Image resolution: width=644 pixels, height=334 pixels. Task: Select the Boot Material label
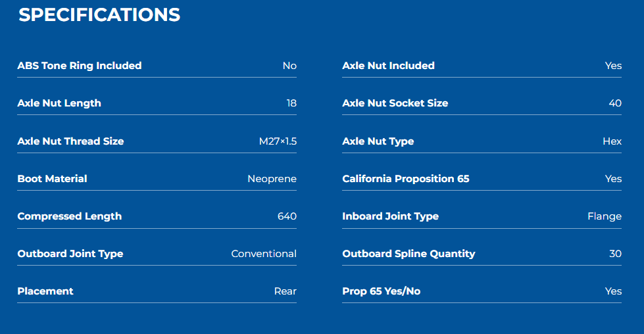tap(52, 179)
